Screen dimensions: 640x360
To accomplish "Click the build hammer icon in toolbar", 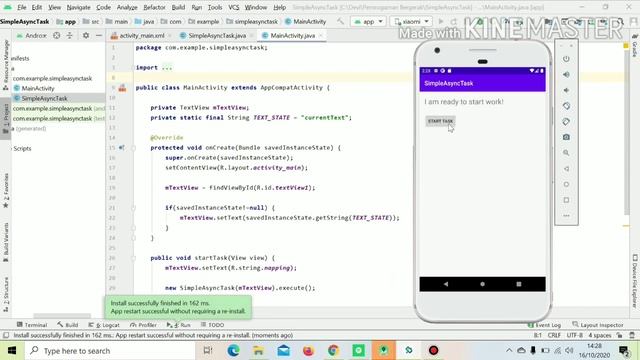I will click(340, 21).
